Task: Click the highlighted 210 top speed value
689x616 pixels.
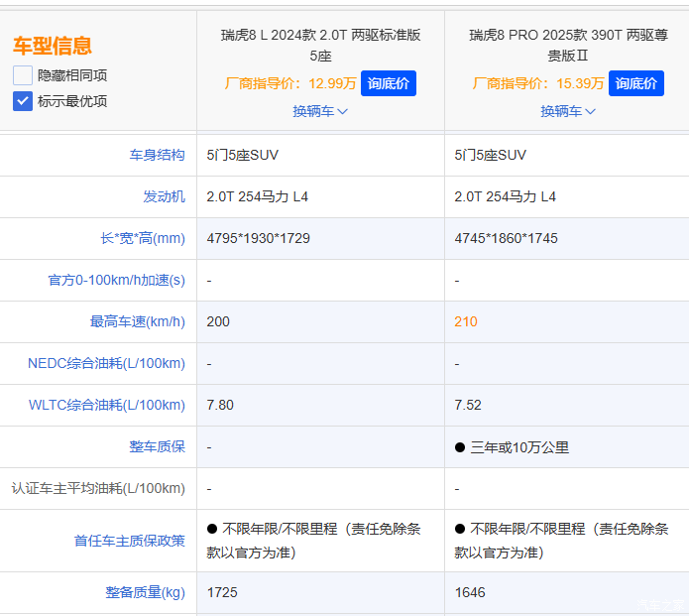Action: point(466,321)
